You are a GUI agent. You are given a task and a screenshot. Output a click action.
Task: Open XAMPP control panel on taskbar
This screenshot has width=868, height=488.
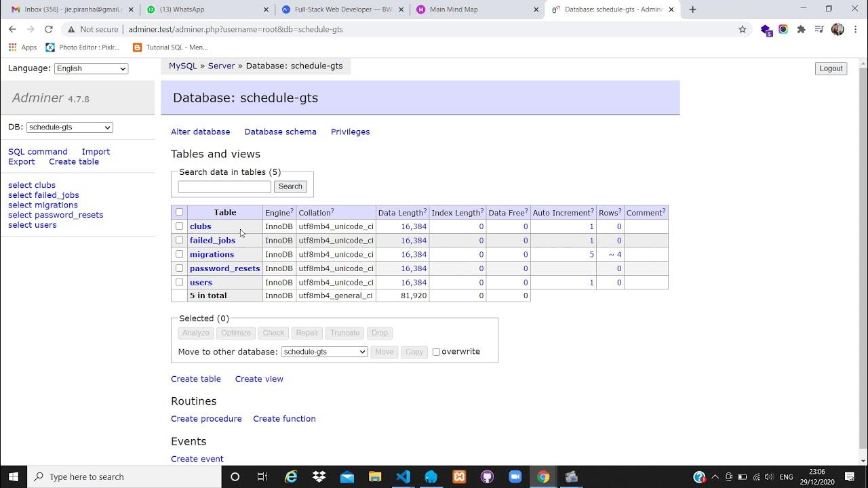[459, 476]
